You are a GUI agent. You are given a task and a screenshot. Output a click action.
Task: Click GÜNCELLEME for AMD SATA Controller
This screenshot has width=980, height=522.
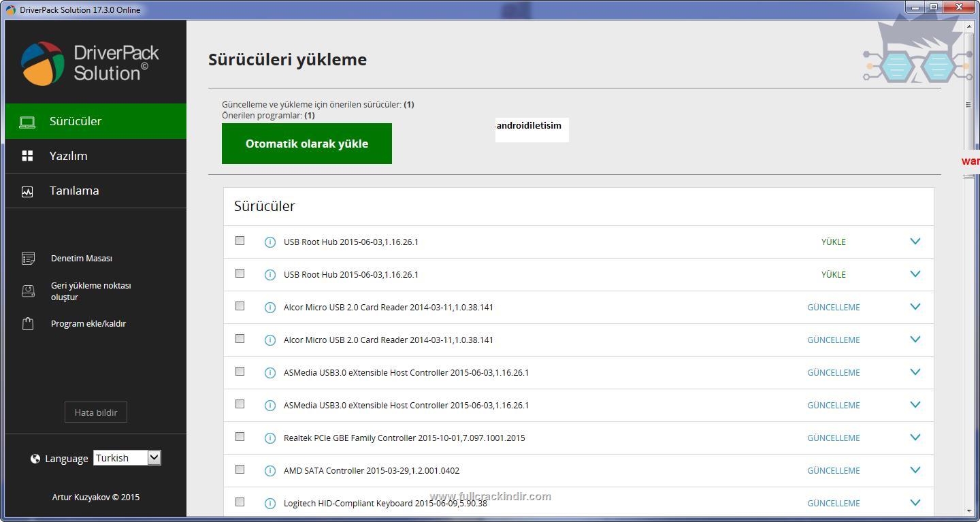834,471
